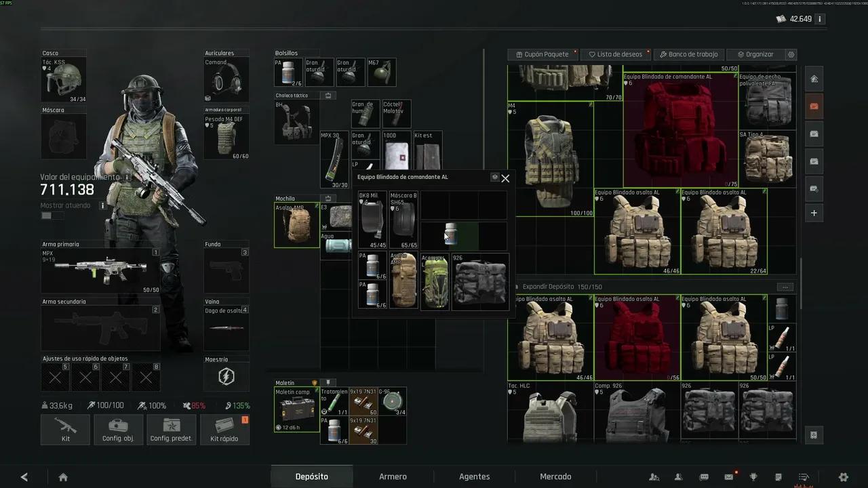Open the notes document icon in bottom bar
868x488 pixels.
tap(778, 477)
